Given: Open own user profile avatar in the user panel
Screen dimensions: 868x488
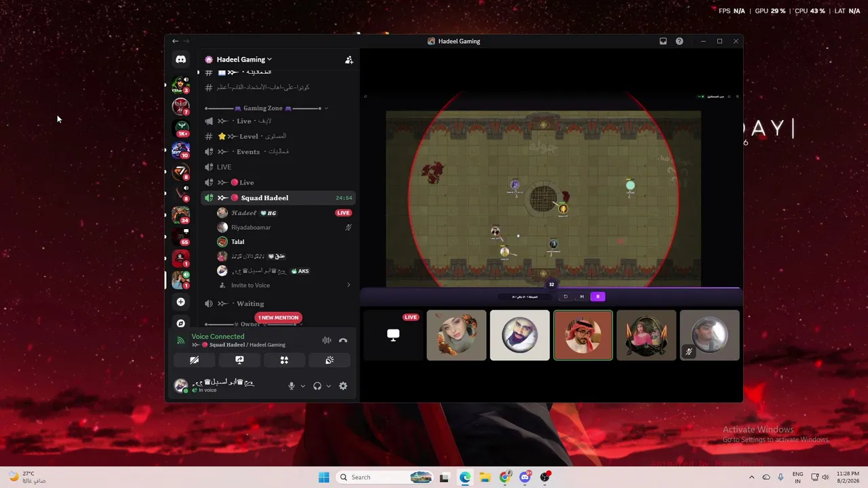Looking at the screenshot, I should pos(181,386).
